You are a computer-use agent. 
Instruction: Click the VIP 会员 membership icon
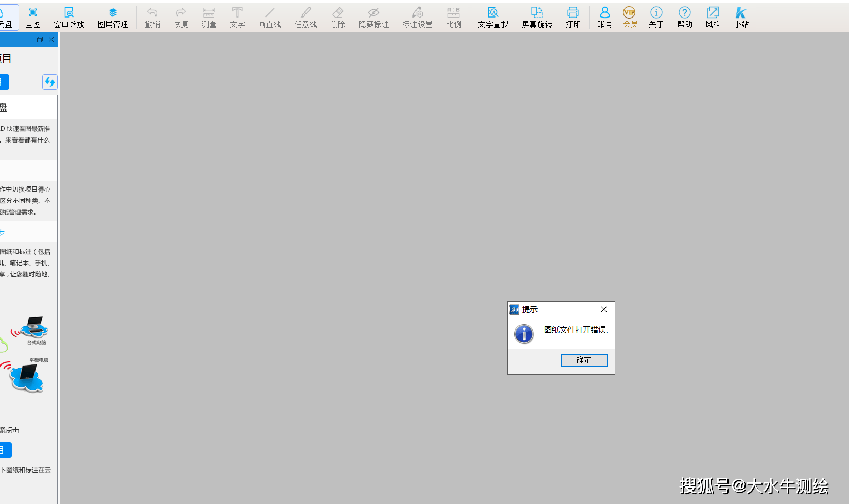(x=630, y=18)
